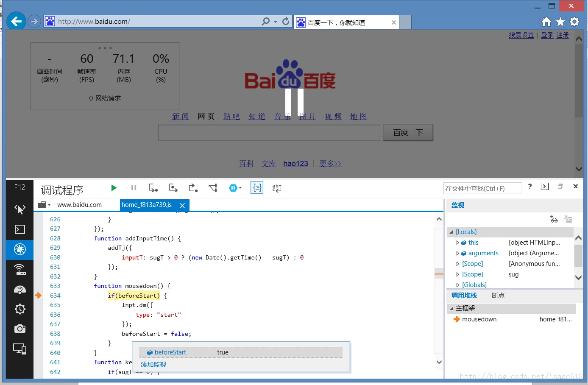
Task: Expand the [Scope] Anonymous function node
Action: tap(457, 264)
